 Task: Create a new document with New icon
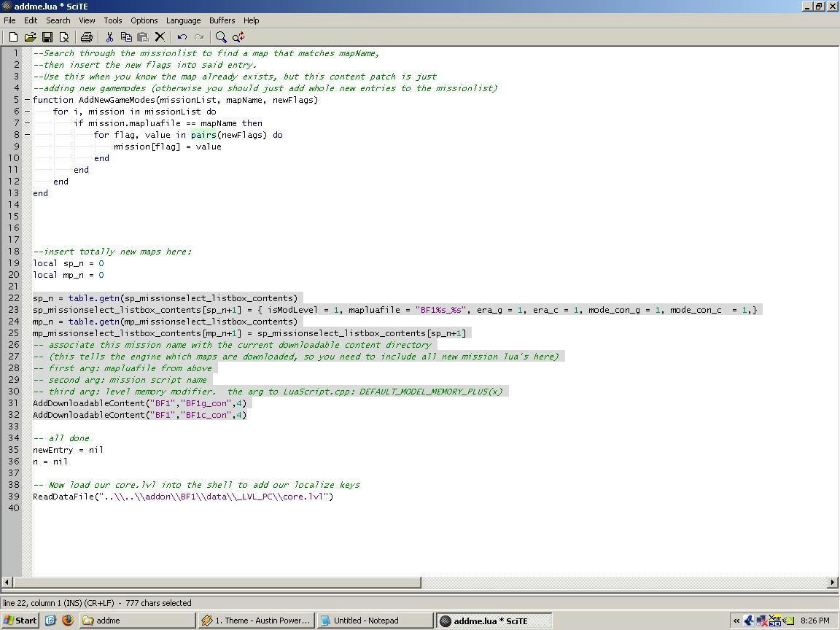pos(13,37)
